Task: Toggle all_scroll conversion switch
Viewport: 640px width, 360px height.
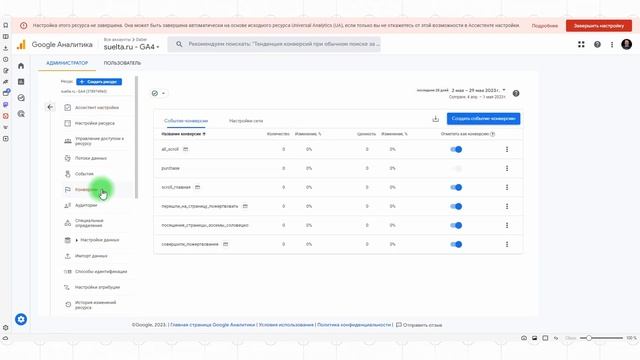Action: click(456, 149)
